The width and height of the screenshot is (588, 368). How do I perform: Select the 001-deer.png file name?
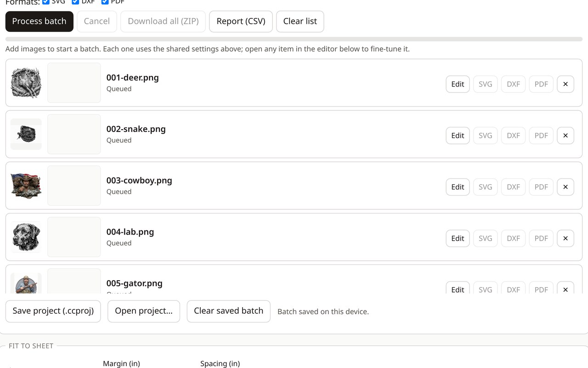(x=133, y=78)
